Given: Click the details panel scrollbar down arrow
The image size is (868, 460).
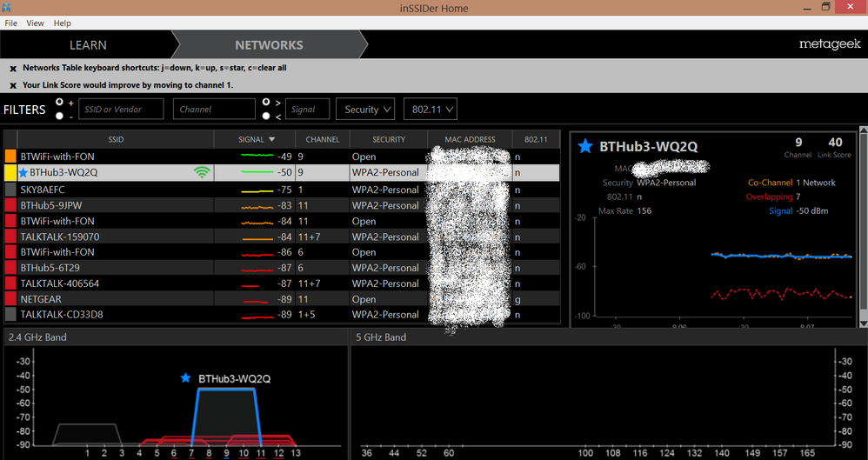Looking at the screenshot, I should (x=863, y=323).
